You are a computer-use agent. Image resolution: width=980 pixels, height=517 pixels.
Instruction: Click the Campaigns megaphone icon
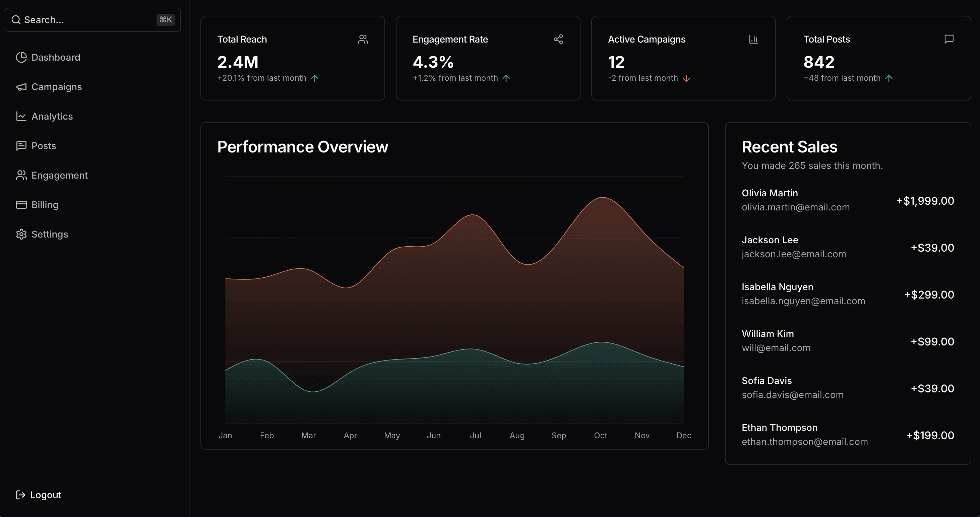coord(21,87)
